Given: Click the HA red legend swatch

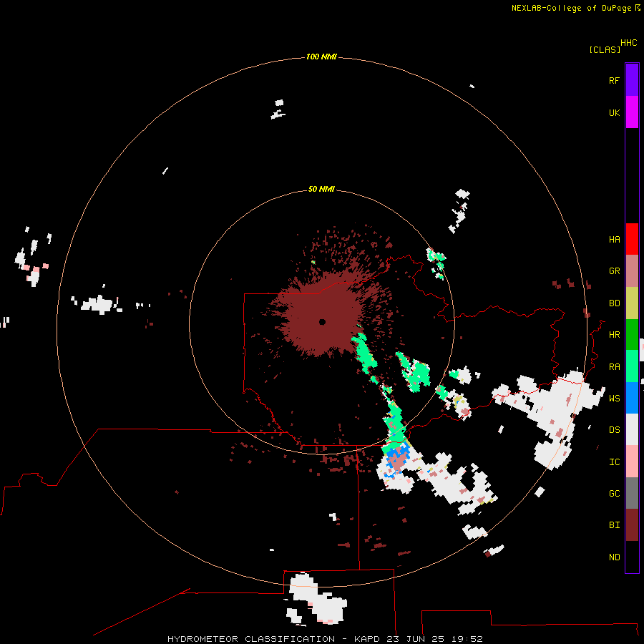Looking at the screenshot, I should 632,239.
